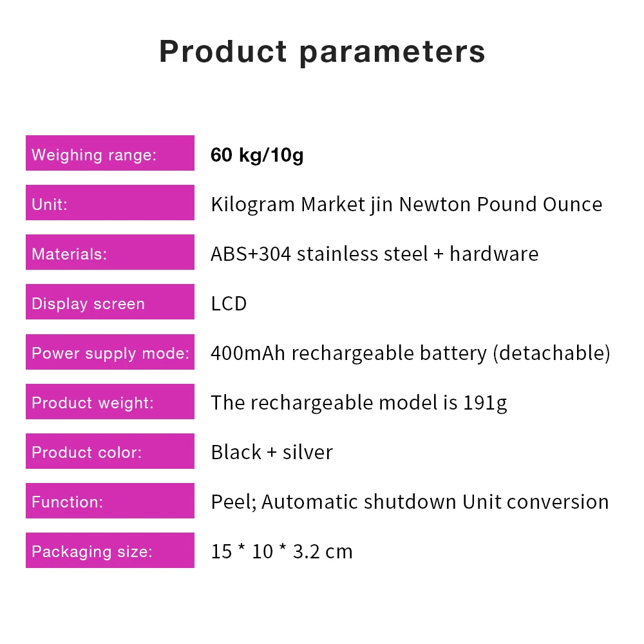Select the Unit label box

[x=110, y=202]
